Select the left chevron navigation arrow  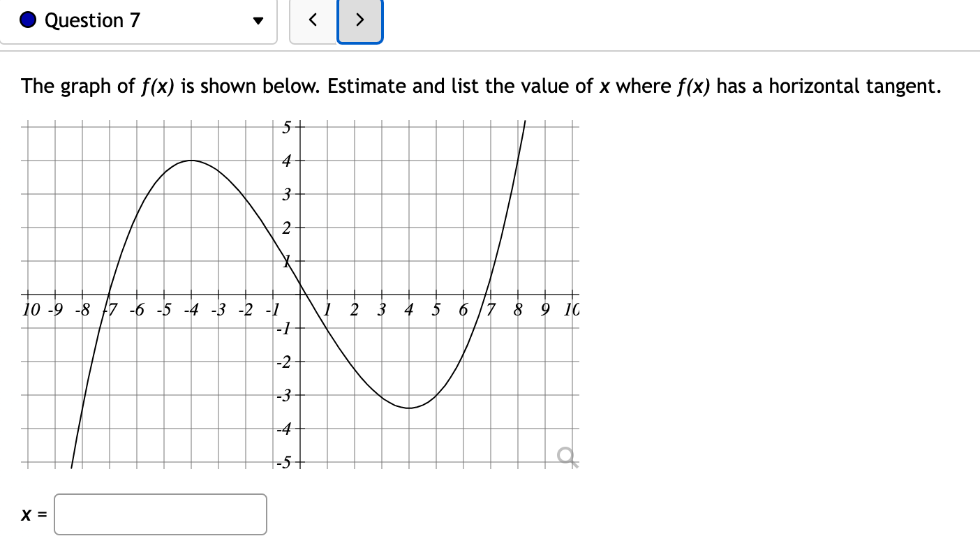click(312, 20)
